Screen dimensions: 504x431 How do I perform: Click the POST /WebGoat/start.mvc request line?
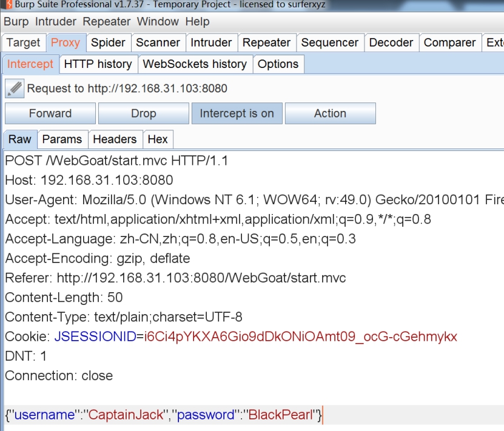pos(116,161)
